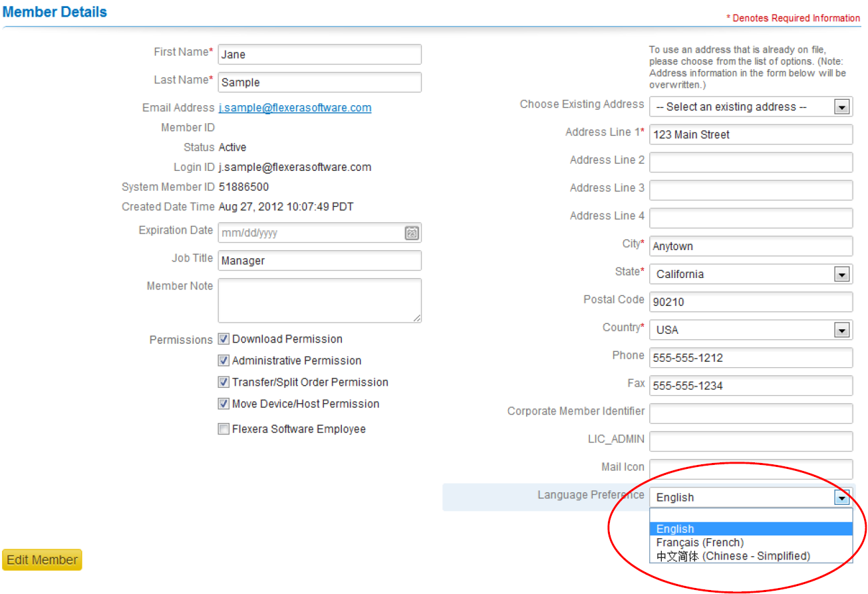
Task: Click the Edit Member button
Action: [x=42, y=560]
